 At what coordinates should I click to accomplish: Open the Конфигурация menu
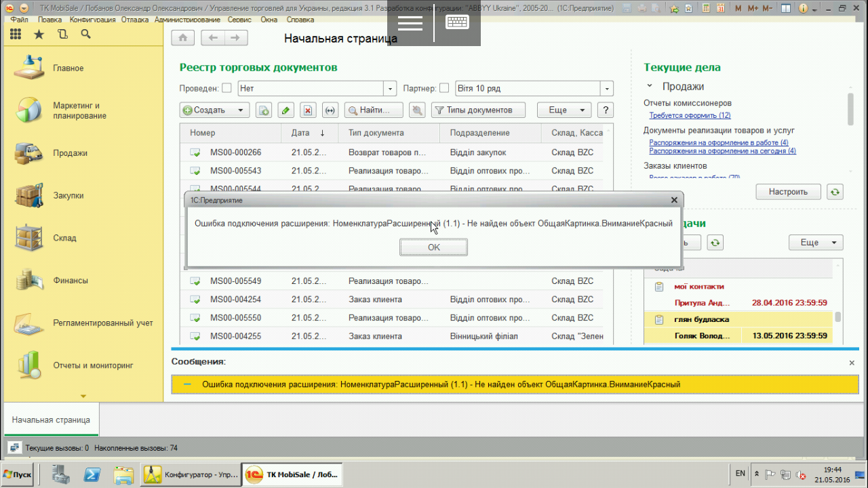point(92,20)
